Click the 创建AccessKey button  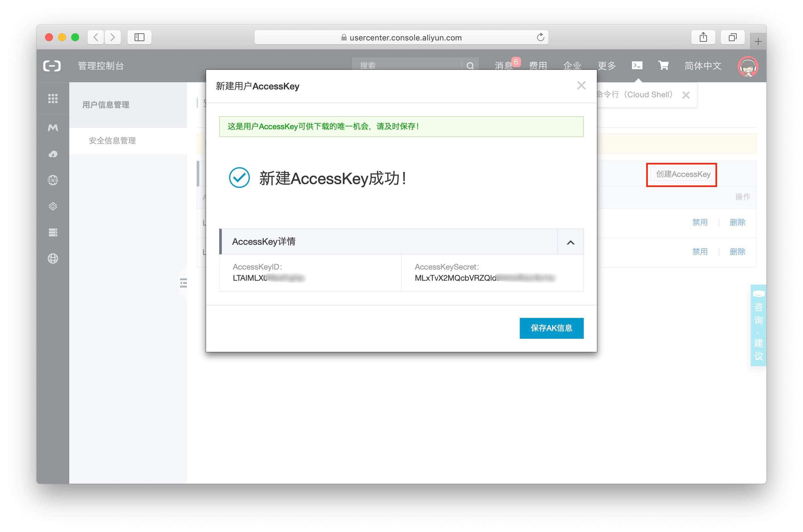pyautogui.click(x=683, y=174)
